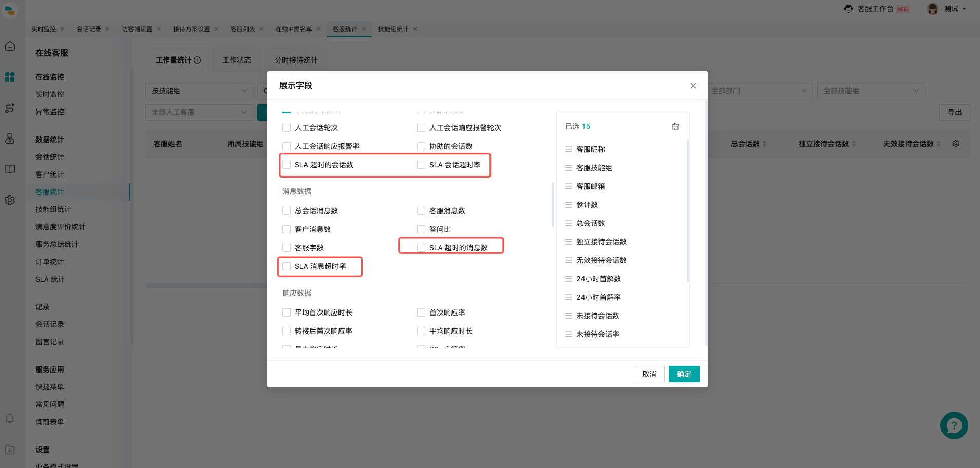The height and width of the screenshot is (468, 980).
Task: Click the floating help question-mark button
Action: click(953, 425)
